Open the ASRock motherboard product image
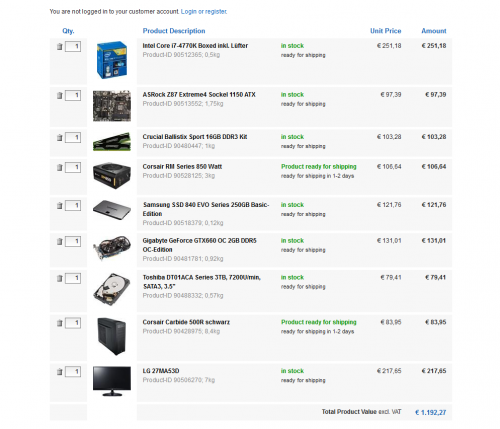The height and width of the screenshot is (429, 500). [112, 106]
